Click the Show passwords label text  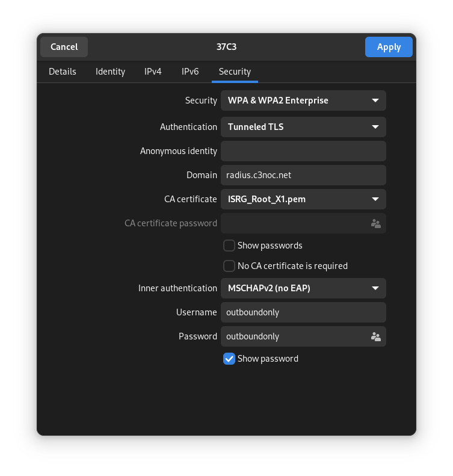(x=270, y=246)
